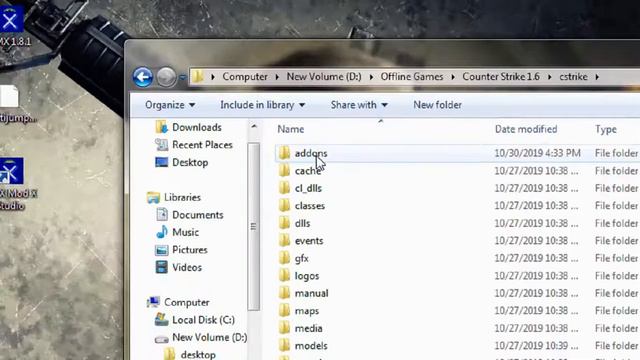Click the Music note icon
Image resolution: width=640 pixels, height=360 pixels.
click(162, 232)
